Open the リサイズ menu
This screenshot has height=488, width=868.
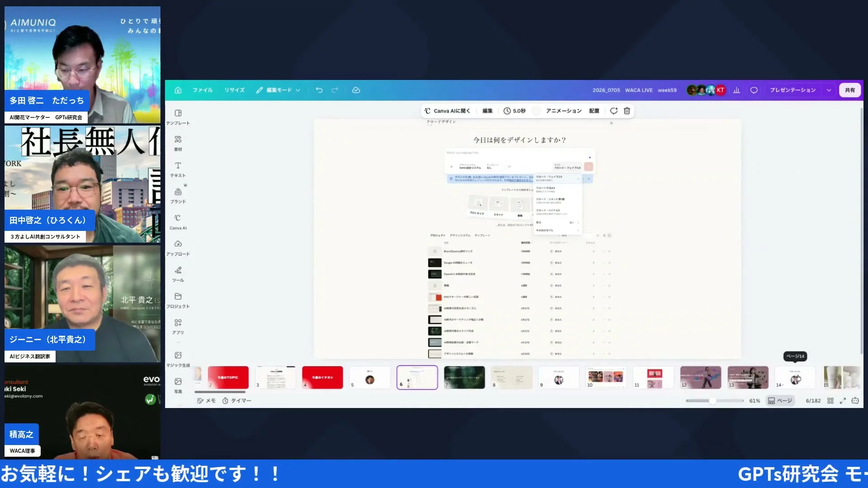[x=235, y=90]
